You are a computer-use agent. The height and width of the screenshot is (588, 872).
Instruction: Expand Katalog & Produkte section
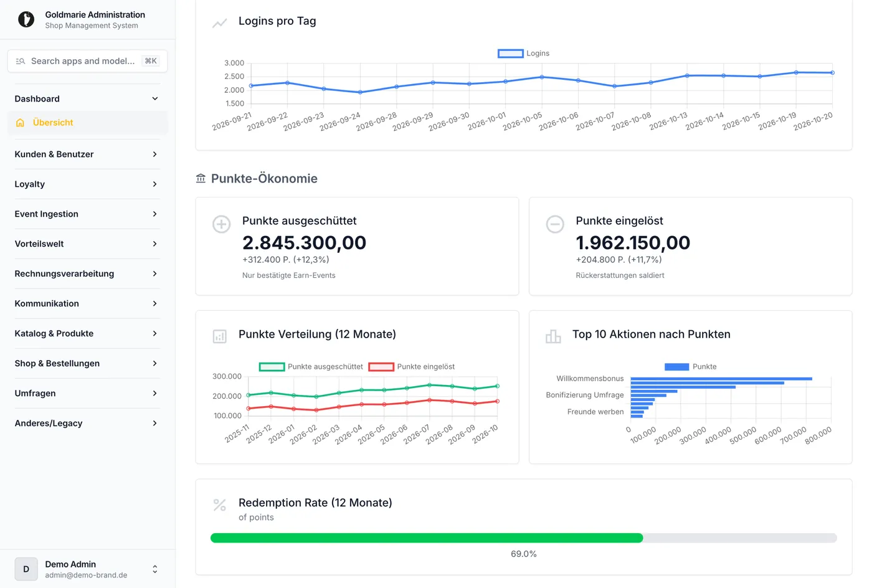click(x=87, y=333)
